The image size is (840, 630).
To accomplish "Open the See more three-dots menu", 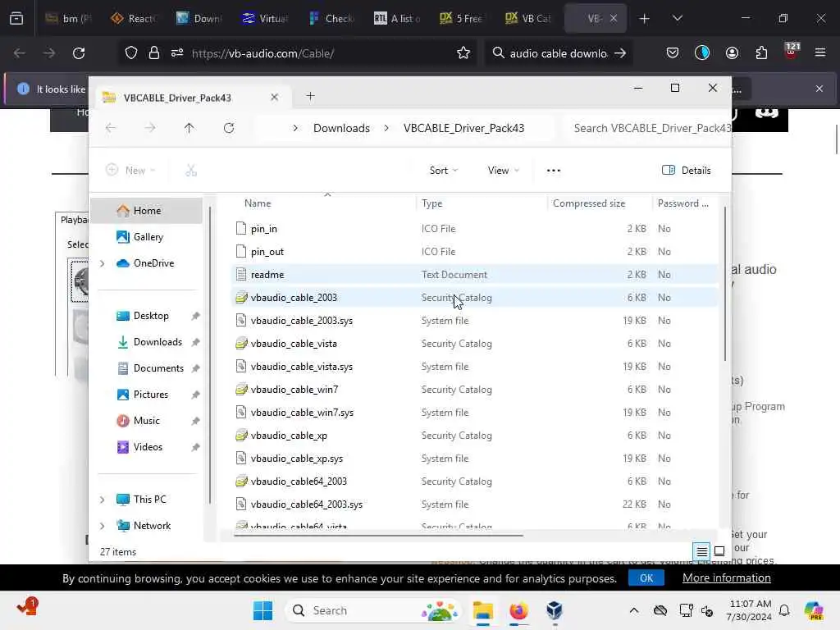I will click(x=554, y=171).
